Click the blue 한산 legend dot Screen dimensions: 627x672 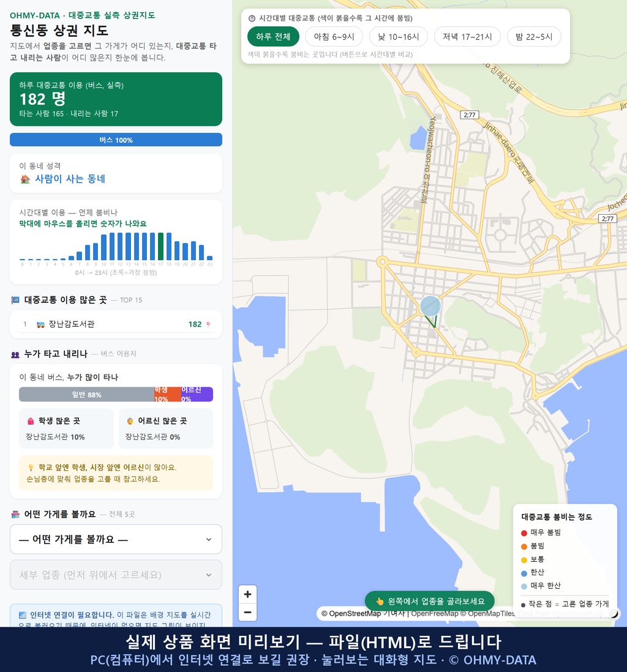click(x=524, y=573)
